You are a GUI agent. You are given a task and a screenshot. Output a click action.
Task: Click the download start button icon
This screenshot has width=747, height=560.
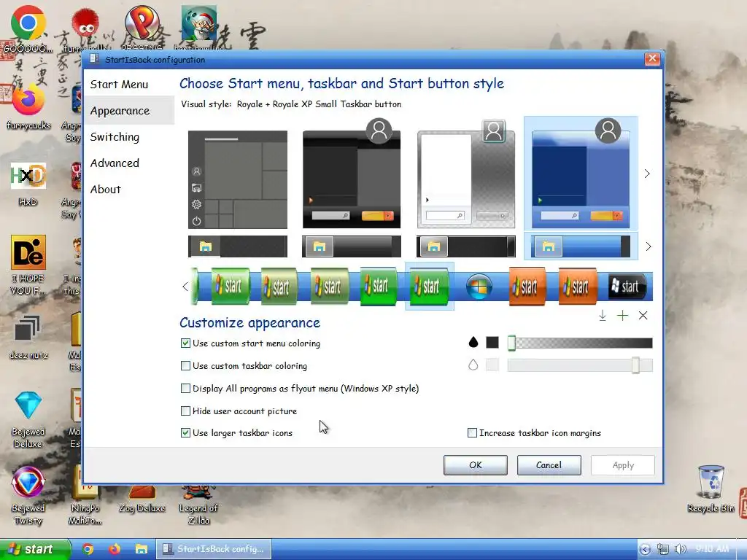pyautogui.click(x=602, y=315)
